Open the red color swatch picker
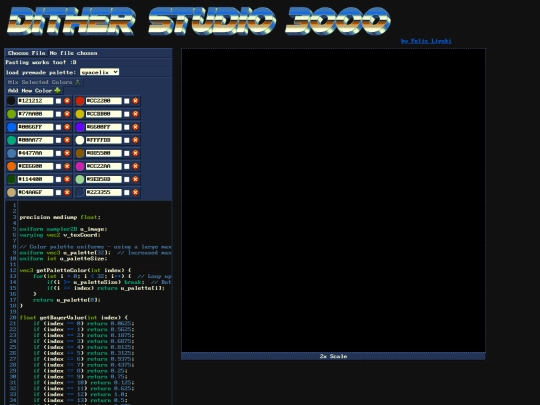 pyautogui.click(x=80, y=101)
